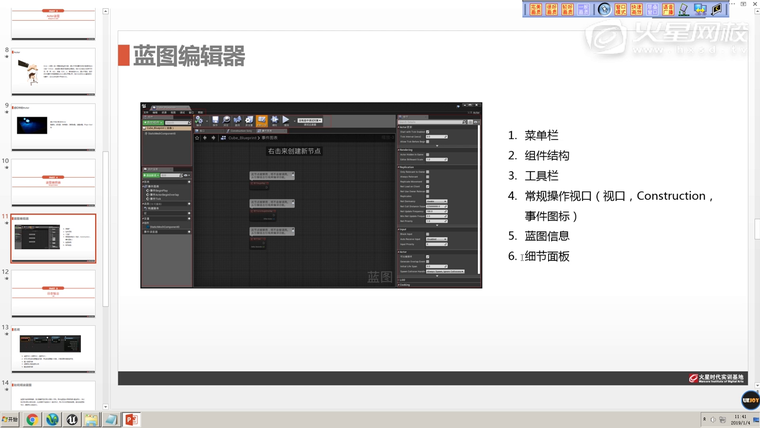
Task: Click the dual-monitor icon in top toolbar
Action: (x=700, y=9)
